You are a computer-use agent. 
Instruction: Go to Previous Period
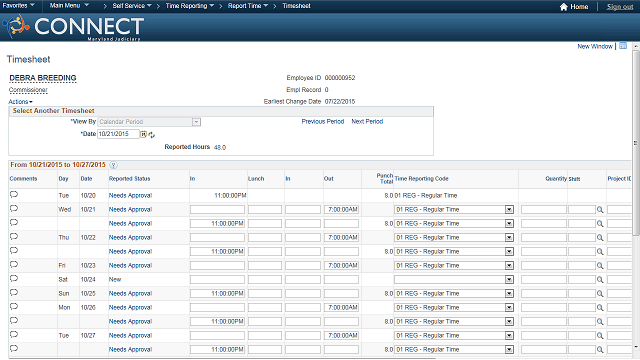[323, 122]
